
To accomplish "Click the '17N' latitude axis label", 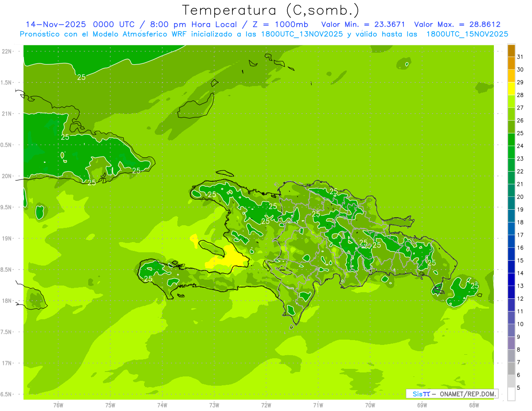I will (x=7, y=363).
